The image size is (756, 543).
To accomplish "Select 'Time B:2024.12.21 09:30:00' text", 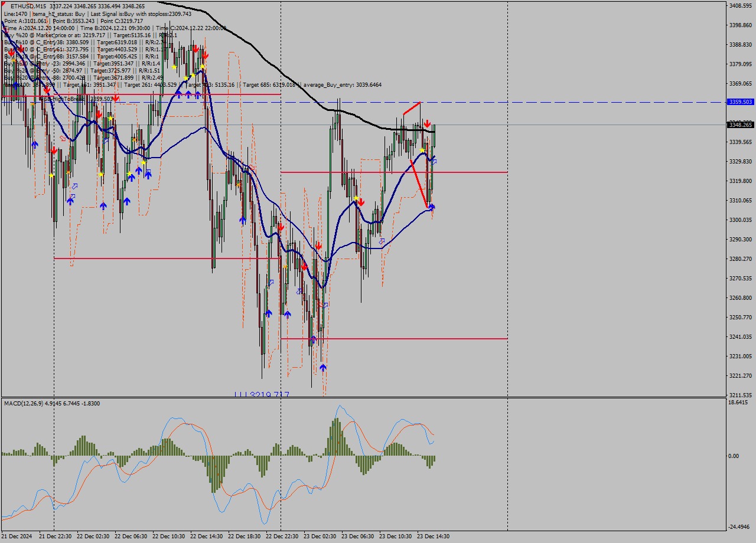I will click(x=115, y=28).
